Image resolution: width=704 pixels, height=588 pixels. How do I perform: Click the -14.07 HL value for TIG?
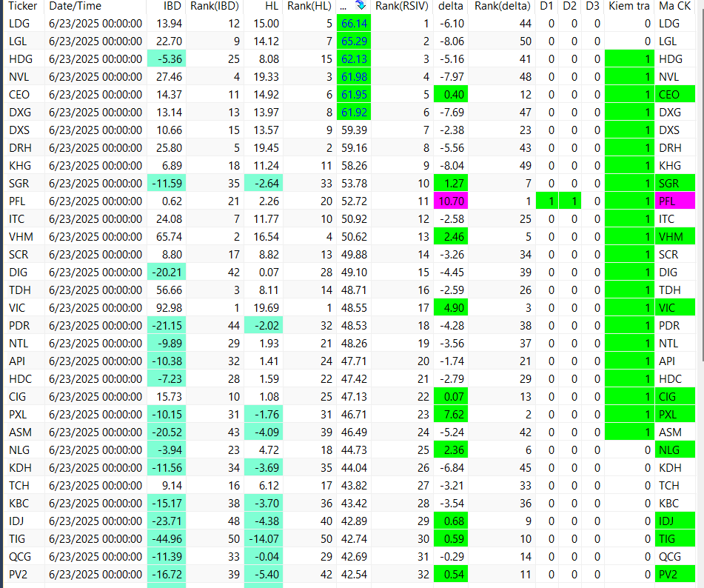(264, 538)
